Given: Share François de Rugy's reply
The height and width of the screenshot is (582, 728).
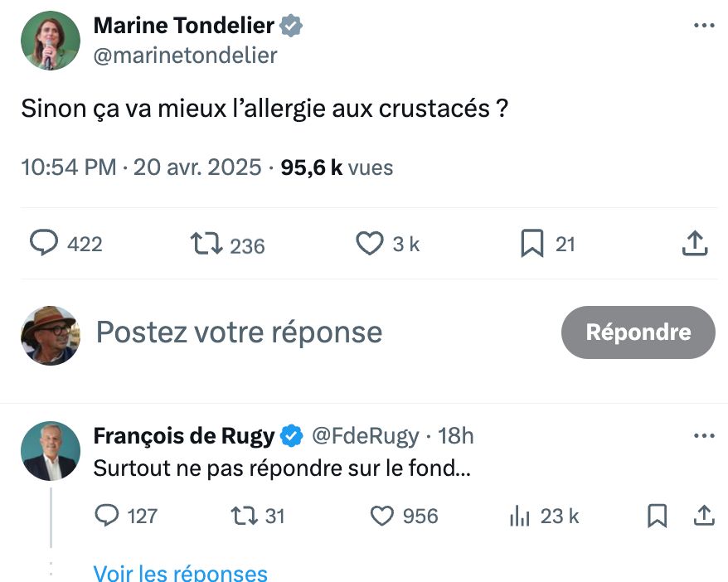Looking at the screenshot, I should click(x=703, y=516).
